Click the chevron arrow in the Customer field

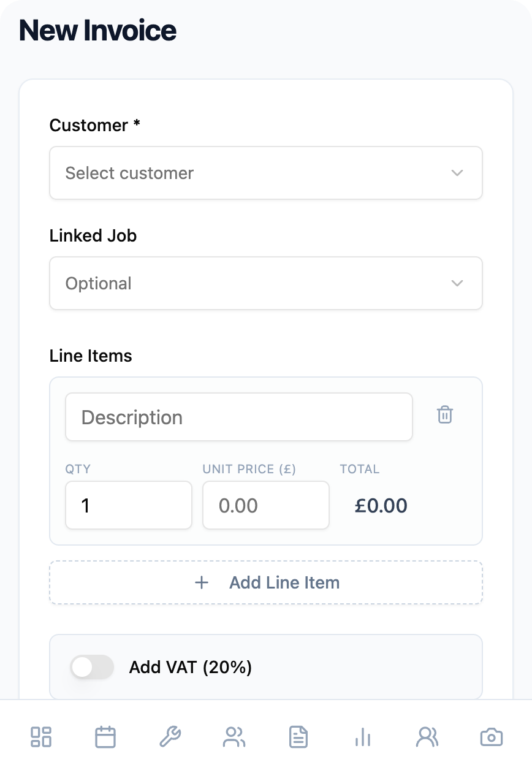tap(457, 173)
